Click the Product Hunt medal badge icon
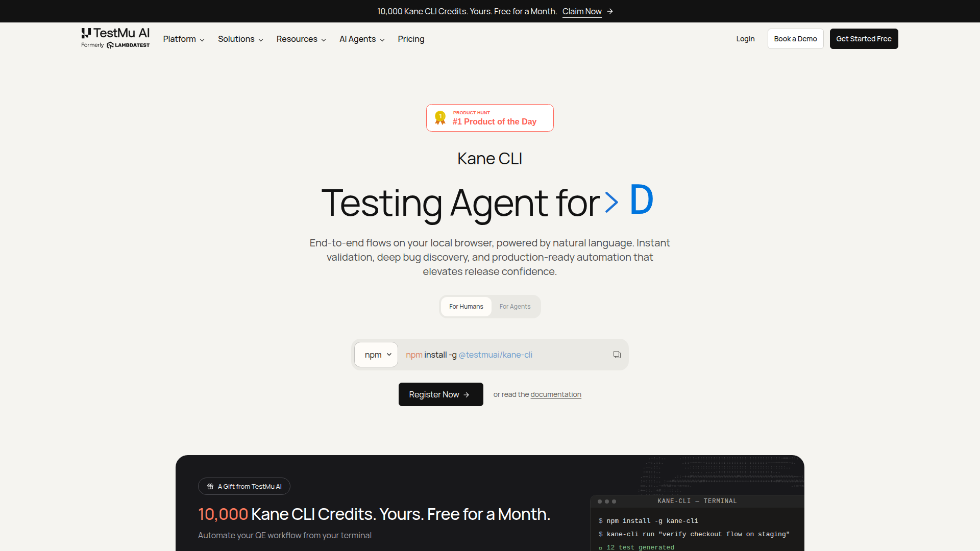 [x=440, y=118]
